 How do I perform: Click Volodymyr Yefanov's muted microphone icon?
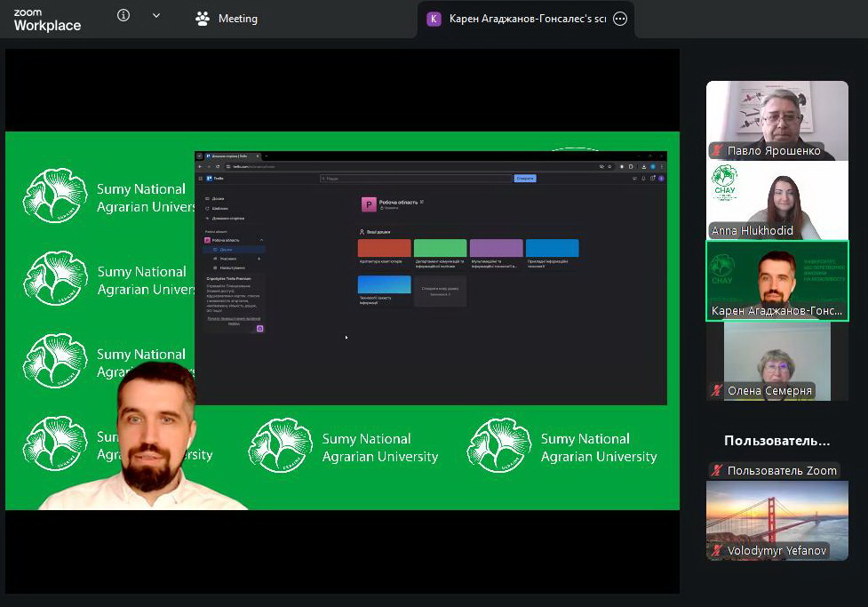[717, 551]
